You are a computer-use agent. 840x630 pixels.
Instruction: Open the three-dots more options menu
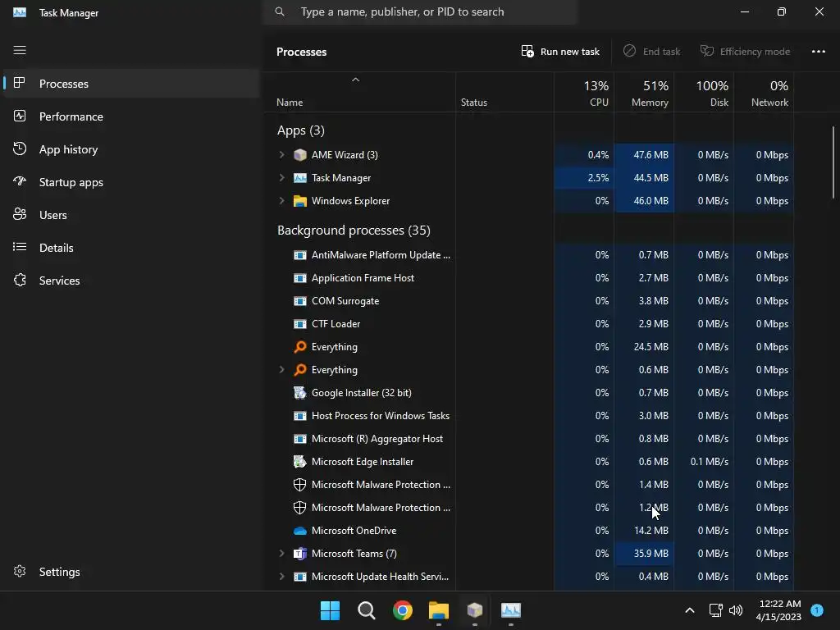(818, 52)
